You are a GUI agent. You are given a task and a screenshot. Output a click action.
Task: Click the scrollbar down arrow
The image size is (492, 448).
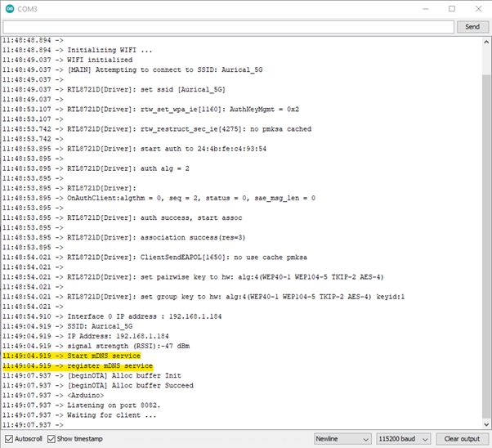[x=486, y=424]
